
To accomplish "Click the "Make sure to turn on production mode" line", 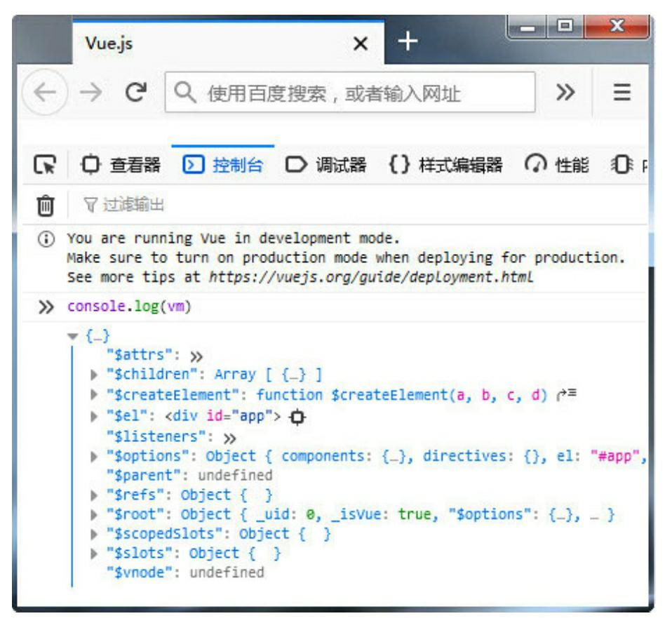I will [346, 258].
